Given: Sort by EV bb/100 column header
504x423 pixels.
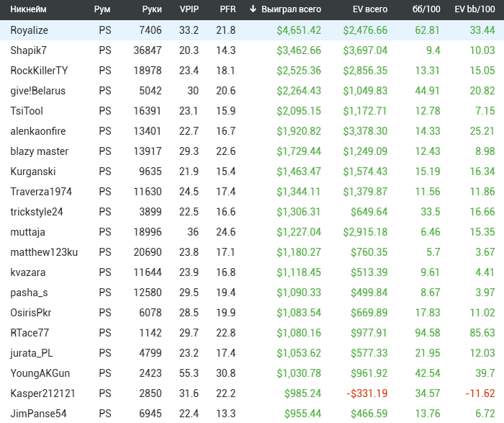Looking at the screenshot, I should click(x=474, y=9).
